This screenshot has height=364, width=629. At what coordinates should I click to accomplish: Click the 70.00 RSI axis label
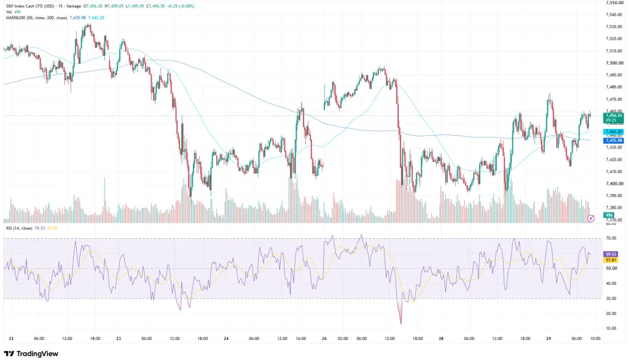[611, 238]
